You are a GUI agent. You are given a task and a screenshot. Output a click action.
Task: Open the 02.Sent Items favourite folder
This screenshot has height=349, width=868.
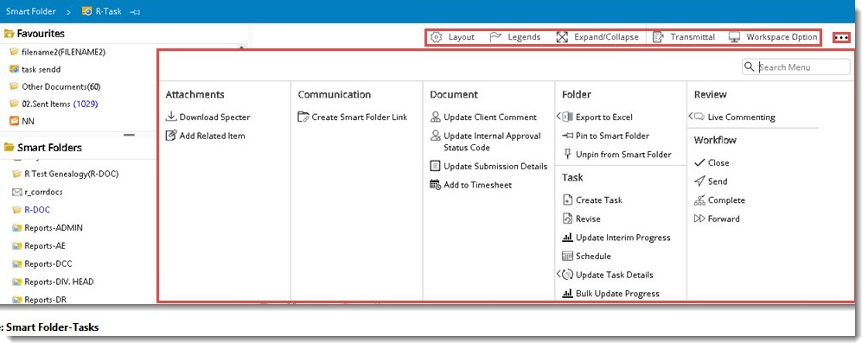48,104
